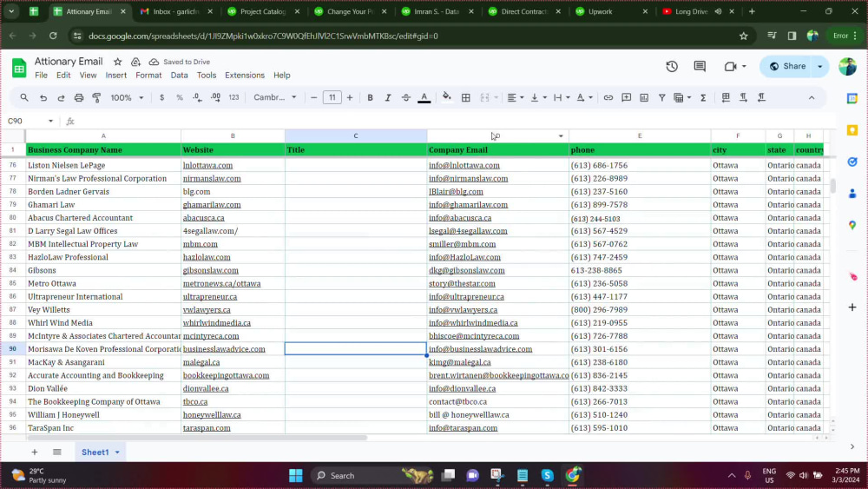Click the Get add-ons plus icon

[x=852, y=307]
